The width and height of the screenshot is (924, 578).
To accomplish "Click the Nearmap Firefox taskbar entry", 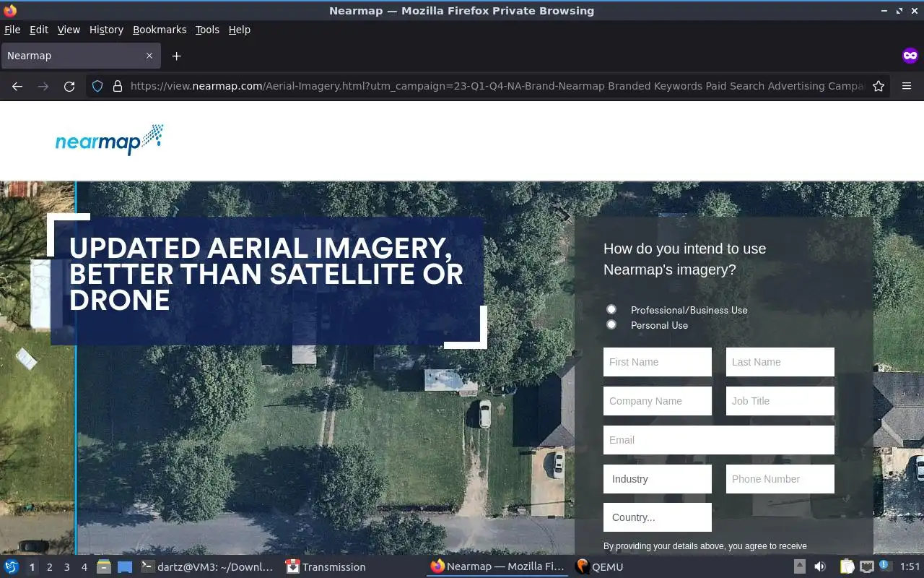I will 497,567.
